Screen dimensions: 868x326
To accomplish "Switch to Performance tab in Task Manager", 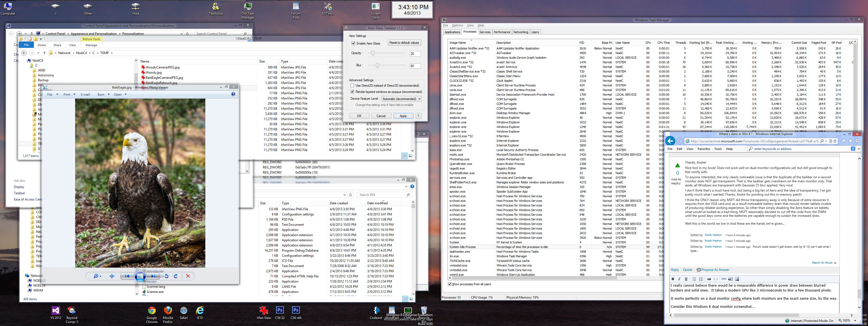I will pyautogui.click(x=502, y=32).
